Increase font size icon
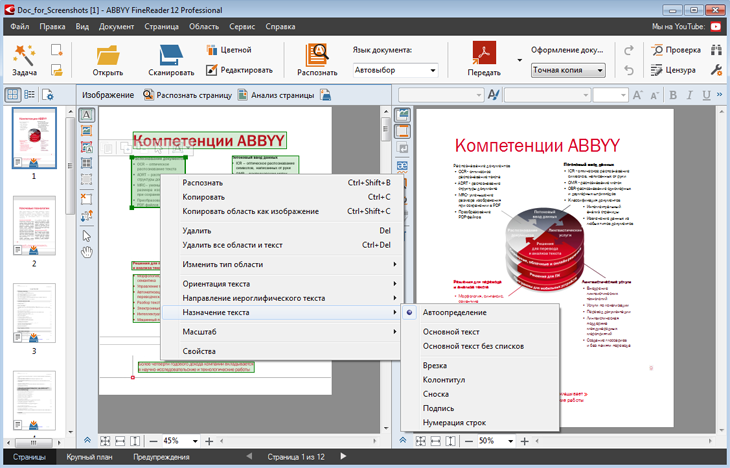Screen dimensions: 730x468 [x=637, y=95]
